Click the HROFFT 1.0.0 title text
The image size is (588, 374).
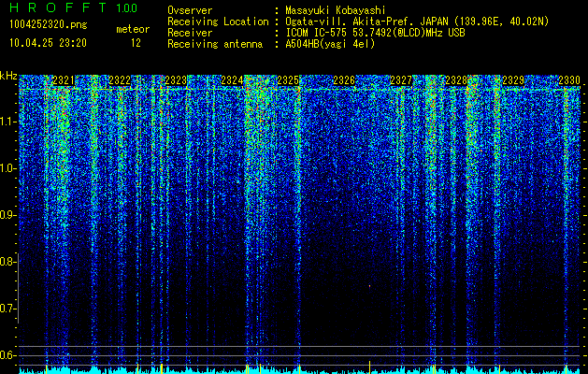74,7
